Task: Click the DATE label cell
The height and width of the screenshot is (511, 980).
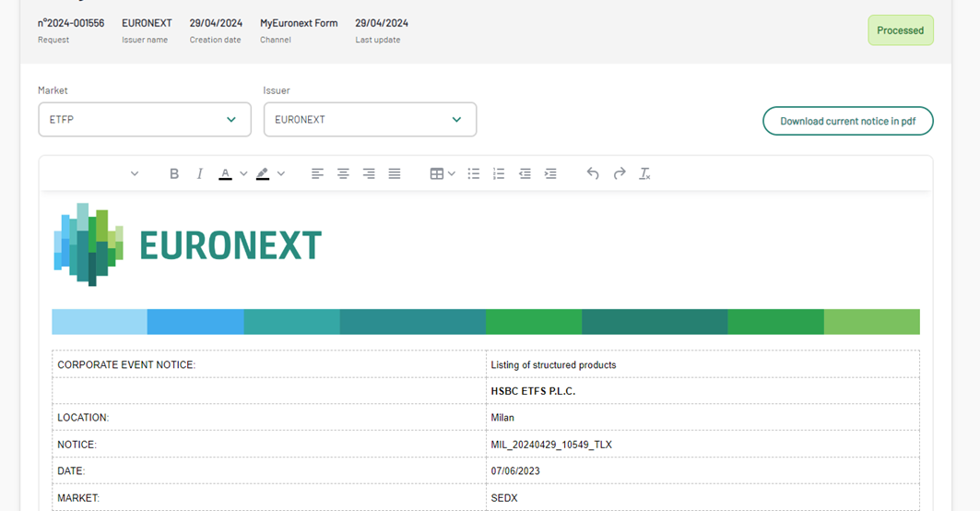Action: pos(269,471)
